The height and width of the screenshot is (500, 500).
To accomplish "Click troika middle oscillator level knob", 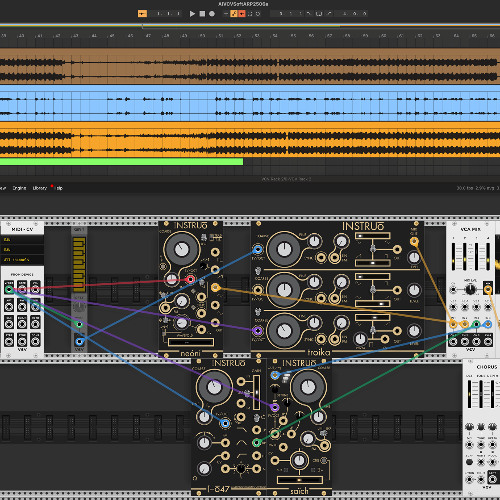I will [x=414, y=290].
